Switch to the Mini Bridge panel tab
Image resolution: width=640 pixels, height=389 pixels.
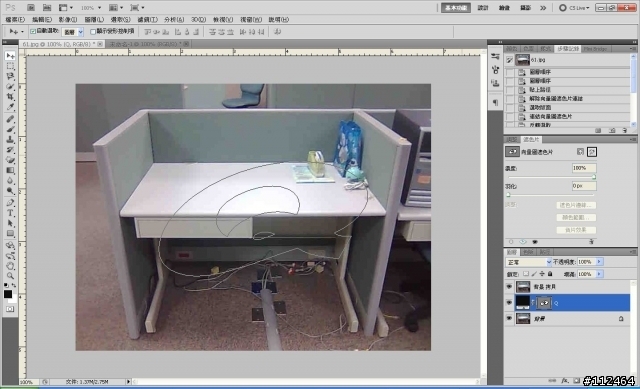coord(595,49)
